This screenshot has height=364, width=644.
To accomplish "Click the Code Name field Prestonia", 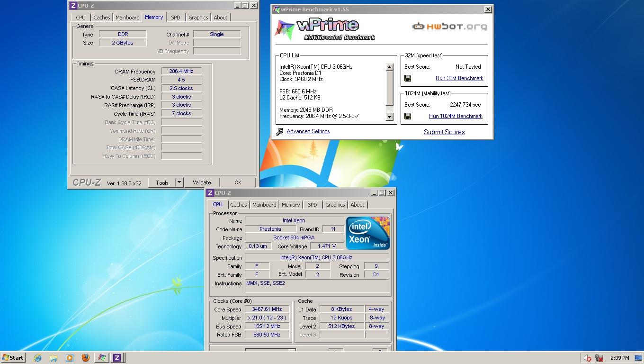I will tap(270, 229).
